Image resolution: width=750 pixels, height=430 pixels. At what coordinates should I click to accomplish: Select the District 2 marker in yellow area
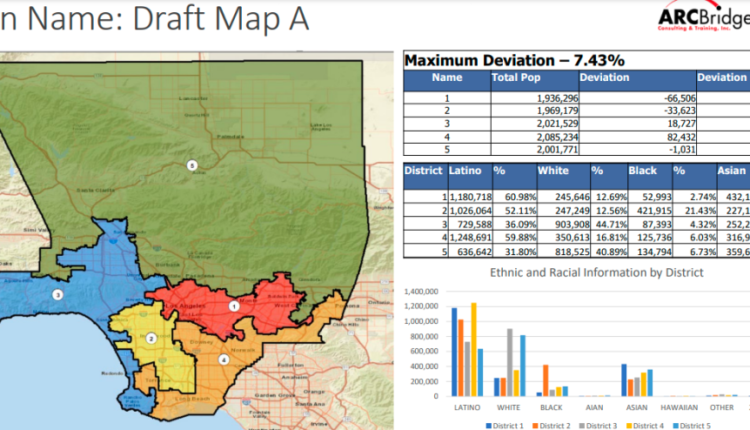pyautogui.click(x=151, y=339)
